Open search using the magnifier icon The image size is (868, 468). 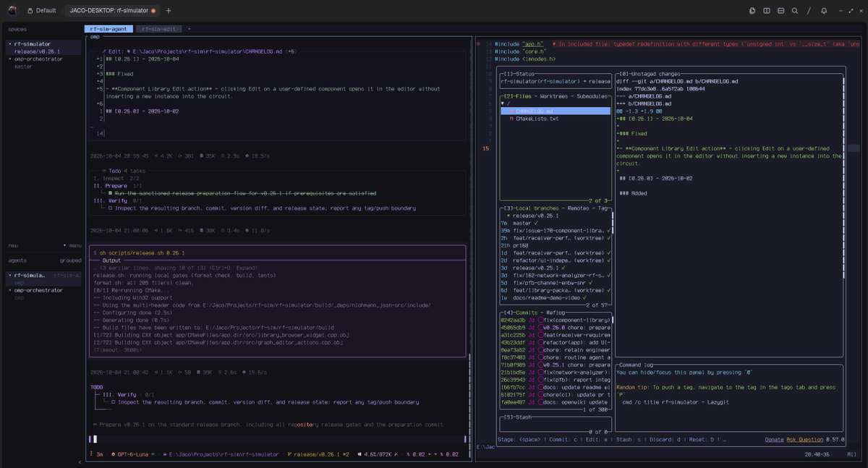(x=795, y=11)
